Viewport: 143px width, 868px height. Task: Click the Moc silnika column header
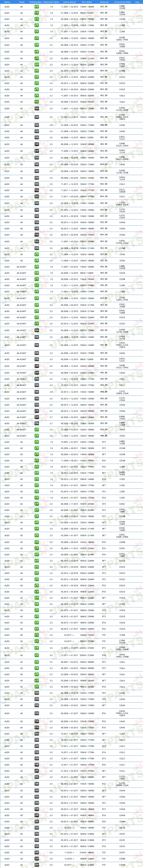point(87,2)
